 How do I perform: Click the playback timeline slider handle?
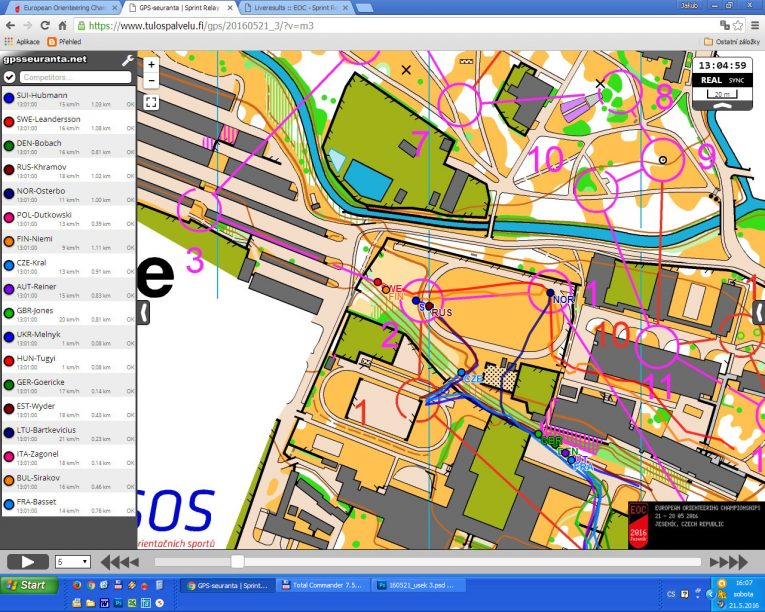[x=237, y=562]
